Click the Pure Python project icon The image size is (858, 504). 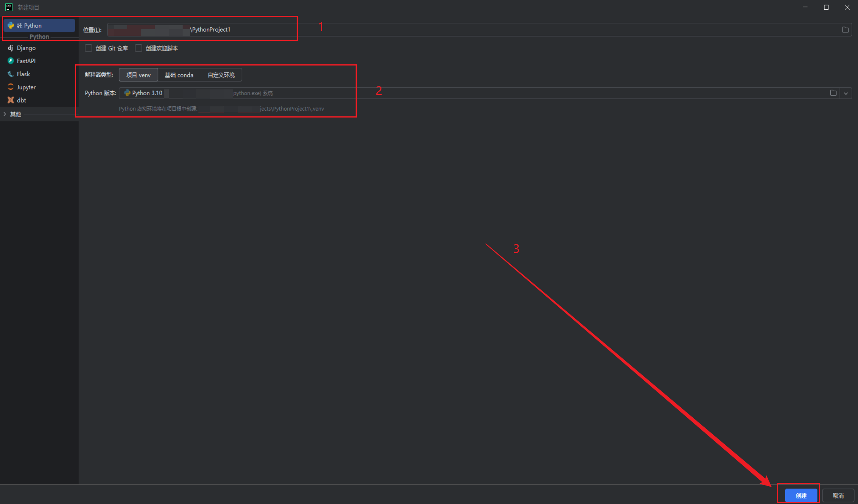point(11,25)
